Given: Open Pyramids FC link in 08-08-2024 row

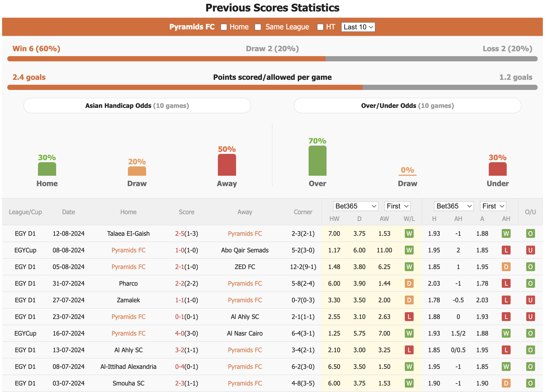Looking at the screenshot, I should point(128,250).
